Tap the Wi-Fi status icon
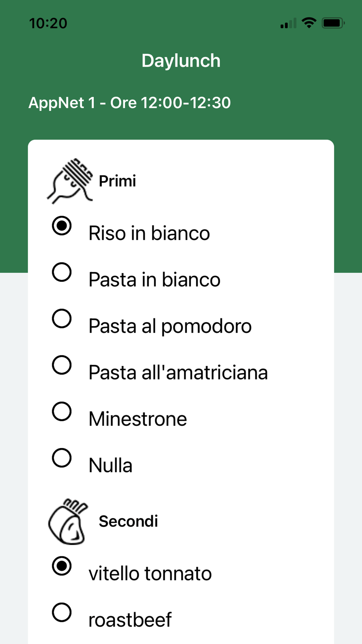Viewport: 362px width, 644px height. (x=309, y=23)
